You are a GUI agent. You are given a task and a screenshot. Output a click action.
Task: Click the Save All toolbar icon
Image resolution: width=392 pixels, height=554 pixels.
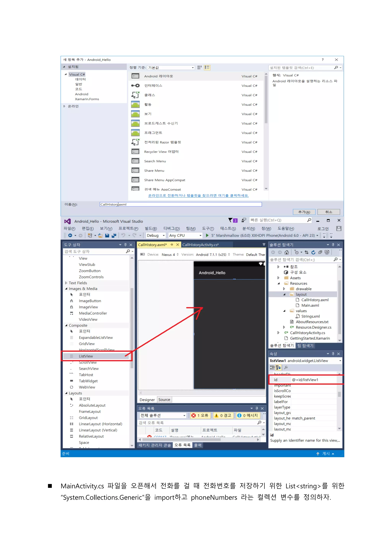point(114,235)
